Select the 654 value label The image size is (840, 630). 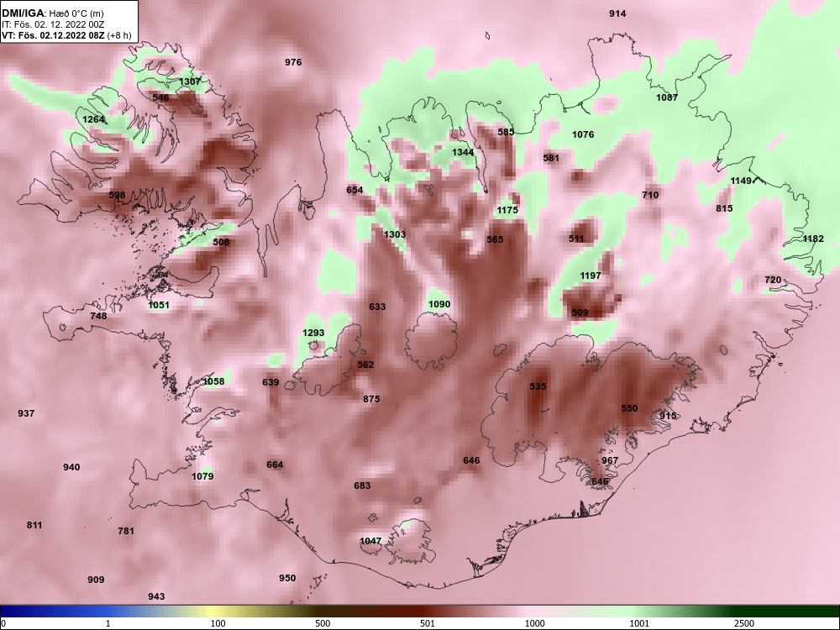[x=354, y=190]
